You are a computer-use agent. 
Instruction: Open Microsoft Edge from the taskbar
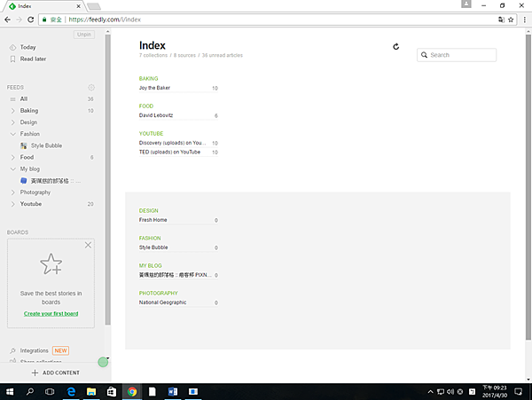(71, 392)
